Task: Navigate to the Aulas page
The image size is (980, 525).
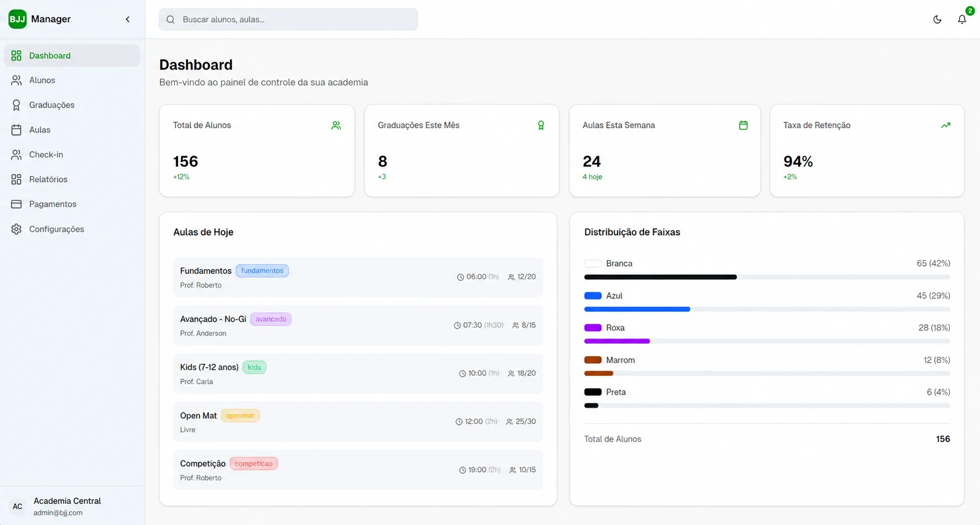Action: [x=72, y=130]
